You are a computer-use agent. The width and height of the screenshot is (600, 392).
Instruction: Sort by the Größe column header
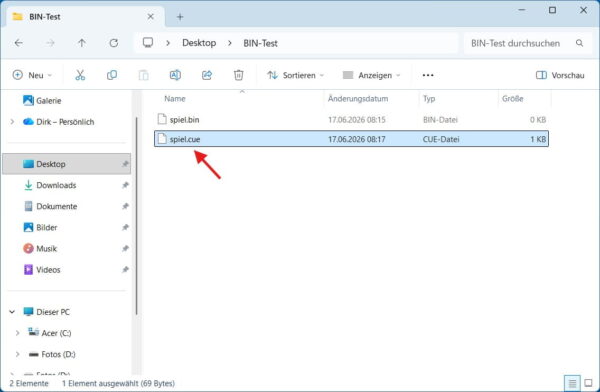click(512, 99)
